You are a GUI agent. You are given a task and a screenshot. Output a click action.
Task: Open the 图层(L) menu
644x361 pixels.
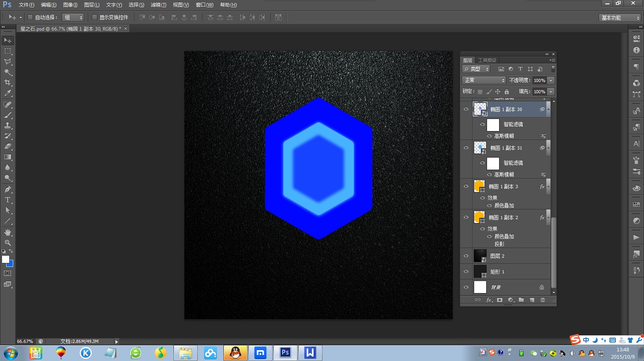click(x=92, y=5)
